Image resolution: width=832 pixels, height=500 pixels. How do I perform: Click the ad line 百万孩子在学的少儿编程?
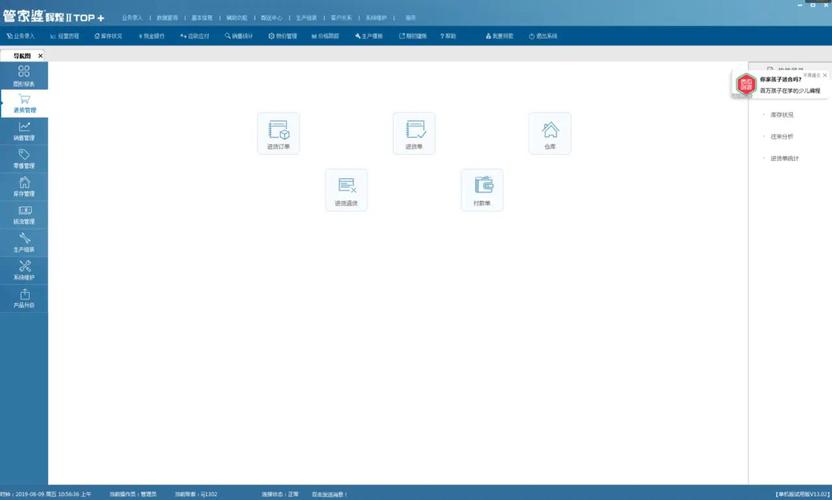(790, 91)
